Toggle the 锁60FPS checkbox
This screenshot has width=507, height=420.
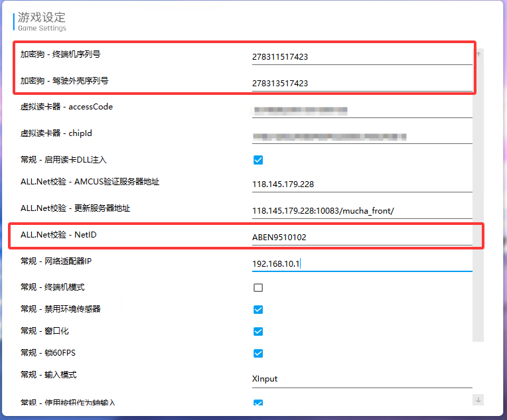click(258, 354)
